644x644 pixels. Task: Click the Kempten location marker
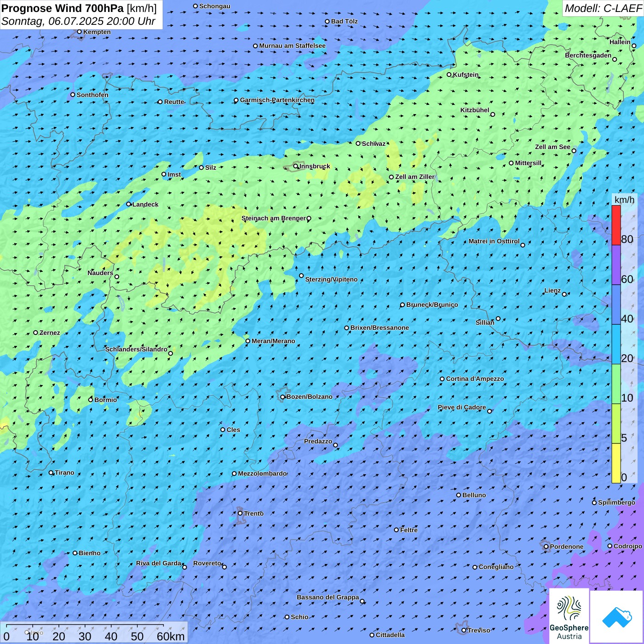80,32
